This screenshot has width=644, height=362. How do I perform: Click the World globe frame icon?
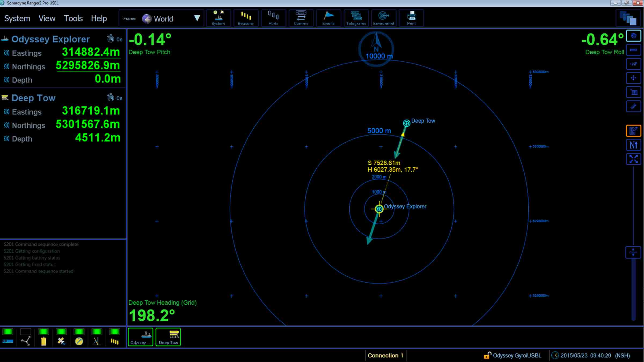[x=147, y=19]
